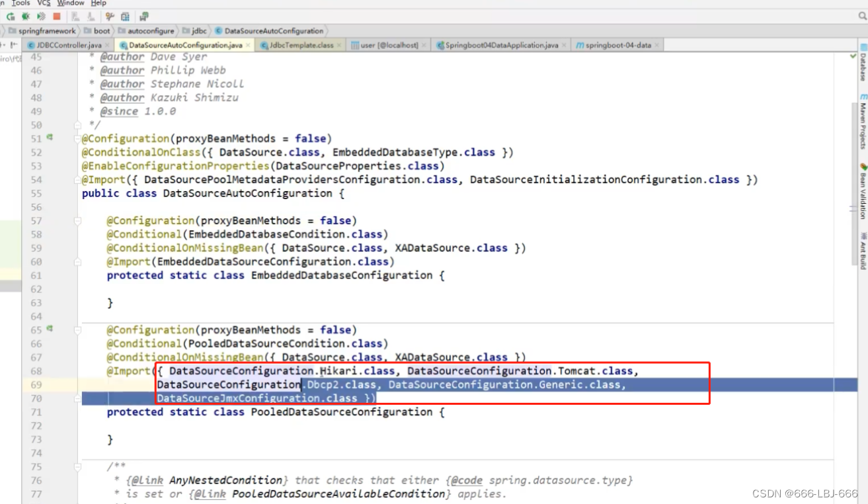Click DataSourceProperties.class reference on line 53
The height and width of the screenshot is (504, 868).
357,165
